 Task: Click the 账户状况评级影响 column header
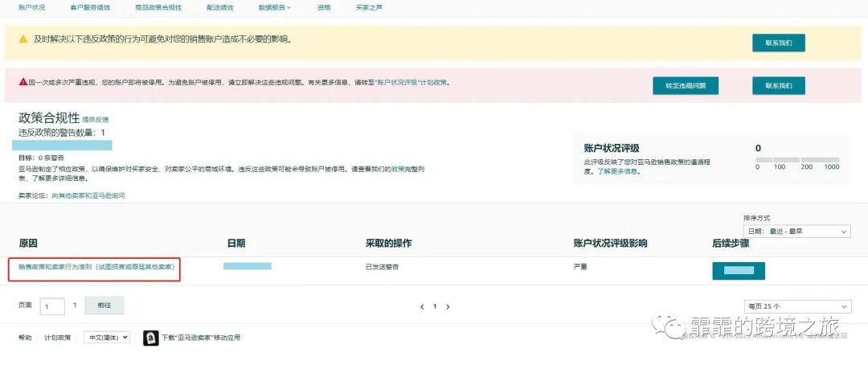(x=610, y=243)
